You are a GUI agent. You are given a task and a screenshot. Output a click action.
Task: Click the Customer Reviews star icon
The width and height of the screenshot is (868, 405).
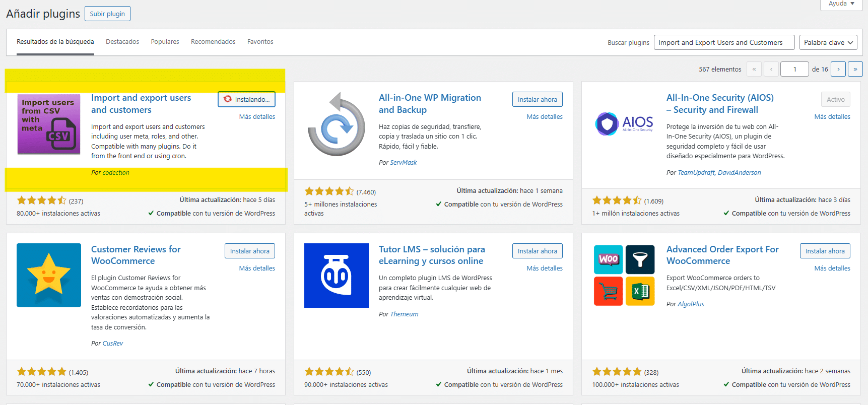[x=49, y=275]
